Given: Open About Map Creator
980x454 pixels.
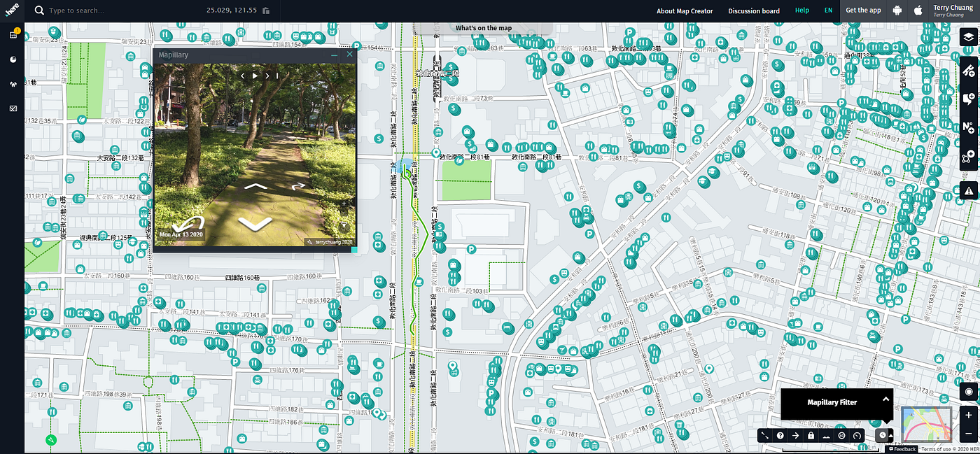Looking at the screenshot, I should coord(685,10).
